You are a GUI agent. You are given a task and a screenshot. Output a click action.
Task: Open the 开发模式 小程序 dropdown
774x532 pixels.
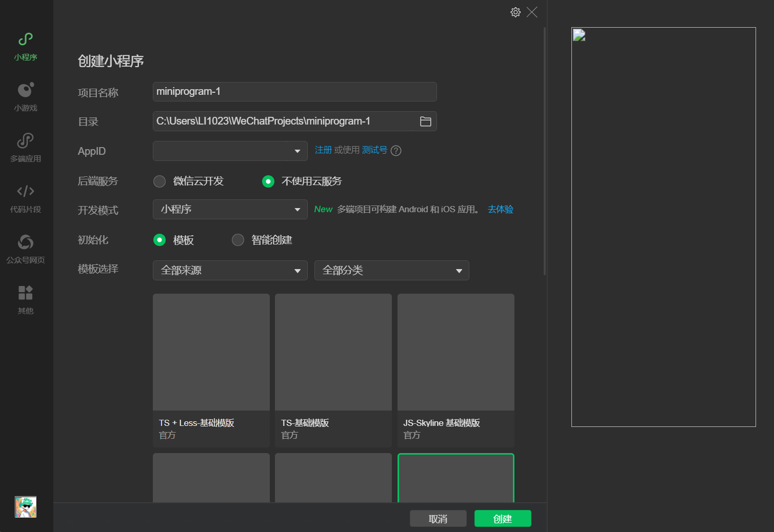click(230, 210)
